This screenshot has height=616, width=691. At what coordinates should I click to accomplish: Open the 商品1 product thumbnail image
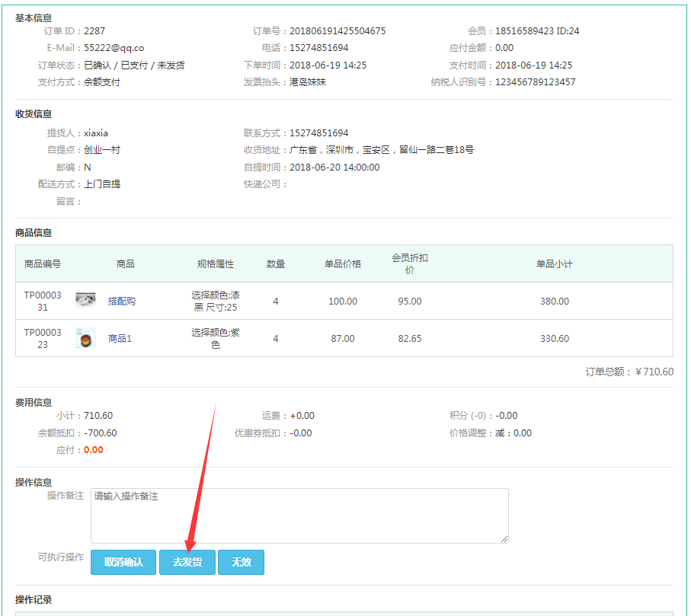85,338
